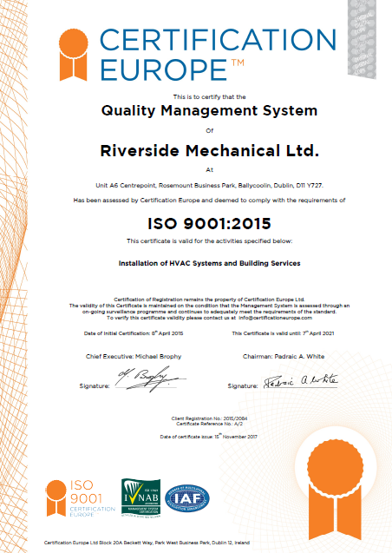
Task: Click the green INAB accreditation logo
Action: coord(140,498)
